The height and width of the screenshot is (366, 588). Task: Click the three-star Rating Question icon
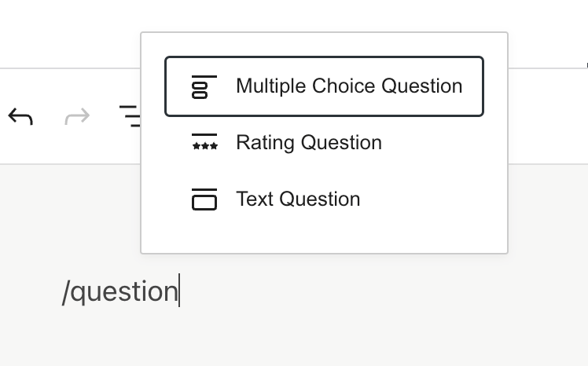pos(204,143)
